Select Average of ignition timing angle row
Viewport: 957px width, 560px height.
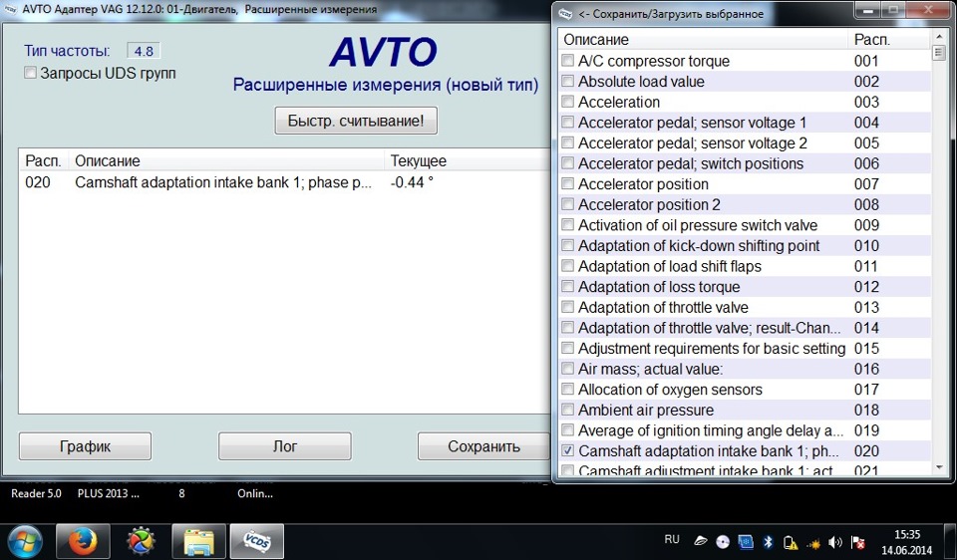click(x=745, y=430)
